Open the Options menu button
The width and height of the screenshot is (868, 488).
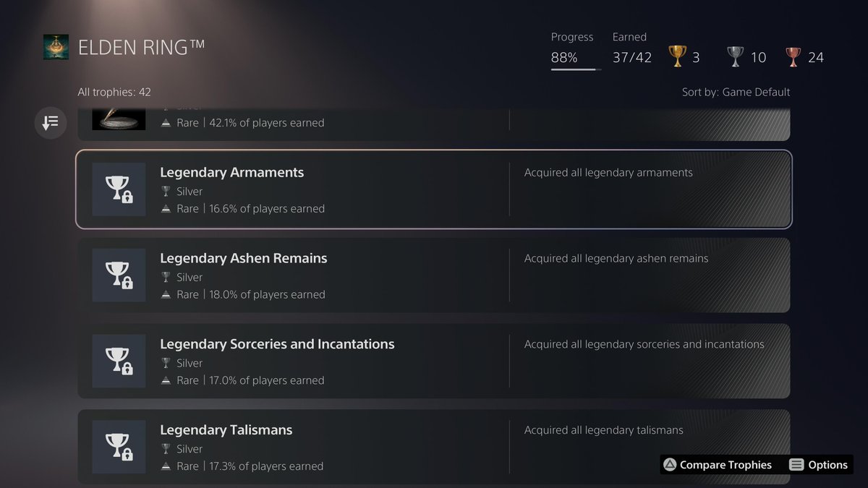818,465
